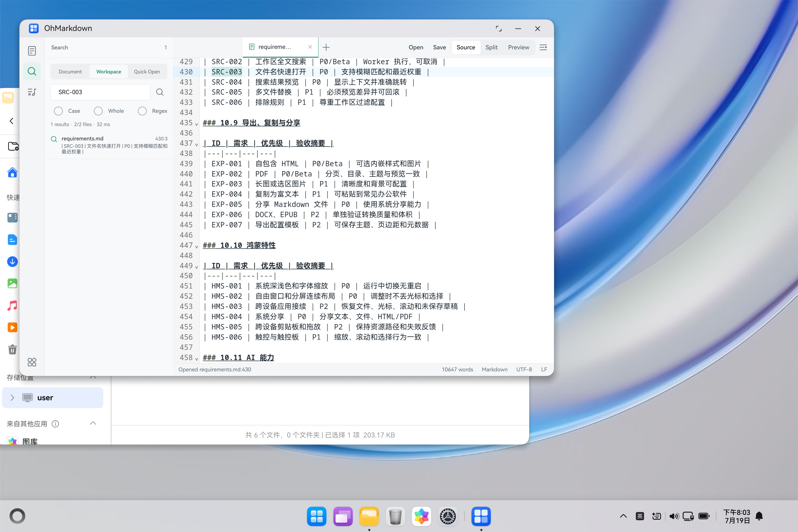Open Music icon in file manager sidebar
Viewport: 798px width, 532px height.
point(12,306)
